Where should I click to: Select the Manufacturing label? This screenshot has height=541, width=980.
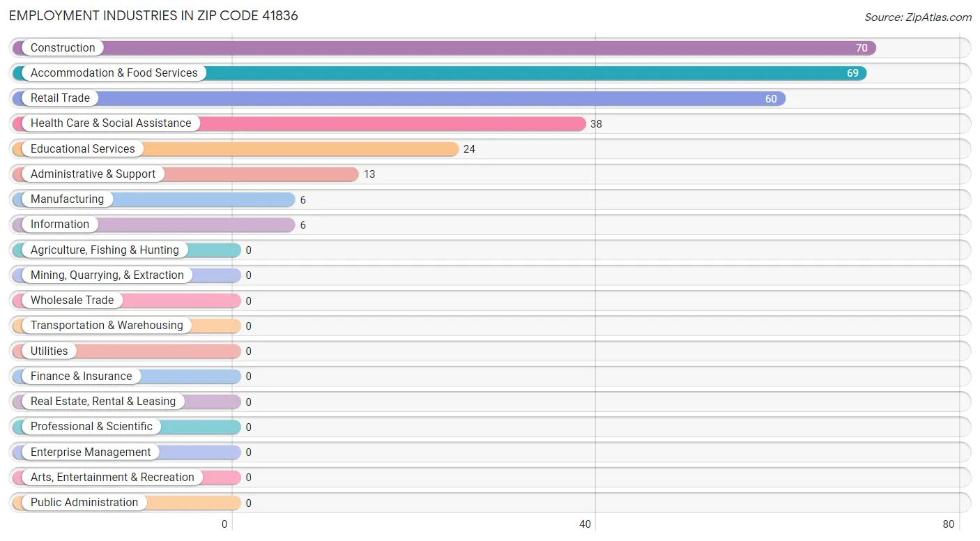click(x=67, y=199)
